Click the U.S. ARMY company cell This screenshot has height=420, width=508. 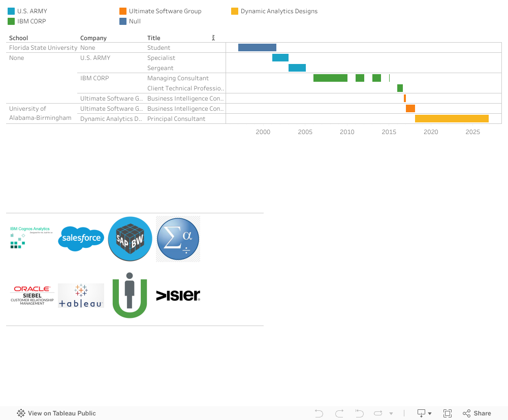pyautogui.click(x=96, y=57)
